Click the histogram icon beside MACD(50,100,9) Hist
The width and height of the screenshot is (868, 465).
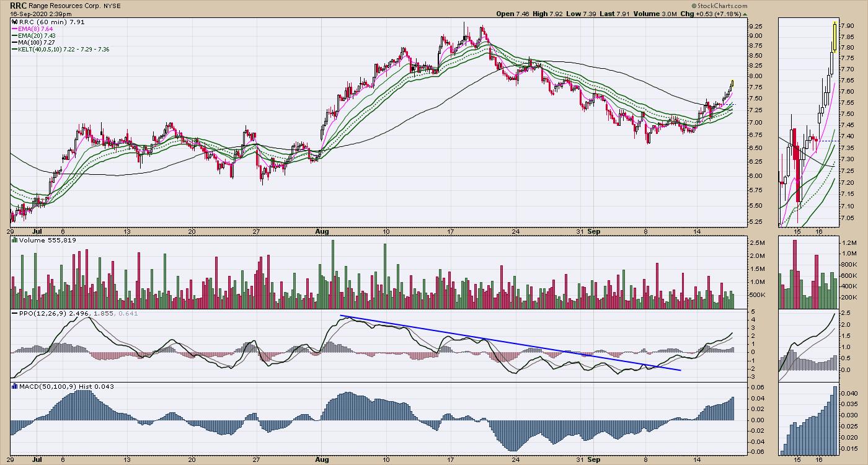[14, 386]
